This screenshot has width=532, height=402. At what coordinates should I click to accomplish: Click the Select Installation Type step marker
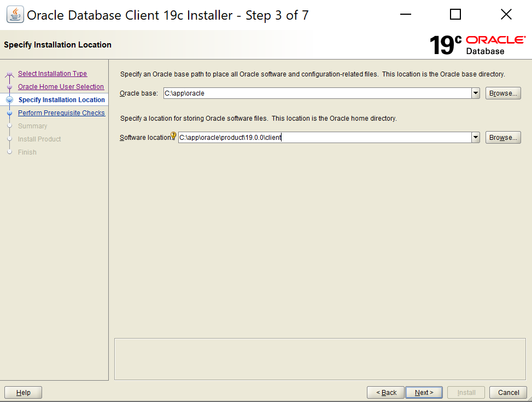tap(9, 74)
